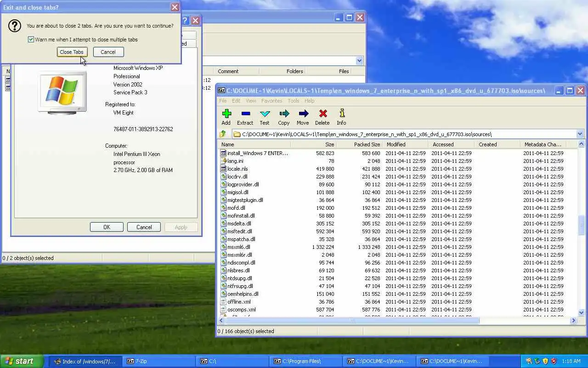This screenshot has height=368, width=588.
Task: Click the address path text field
Action: (x=403, y=134)
